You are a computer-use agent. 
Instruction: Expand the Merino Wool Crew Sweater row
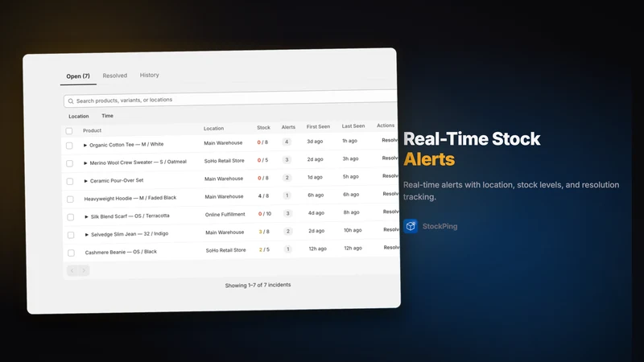click(85, 163)
